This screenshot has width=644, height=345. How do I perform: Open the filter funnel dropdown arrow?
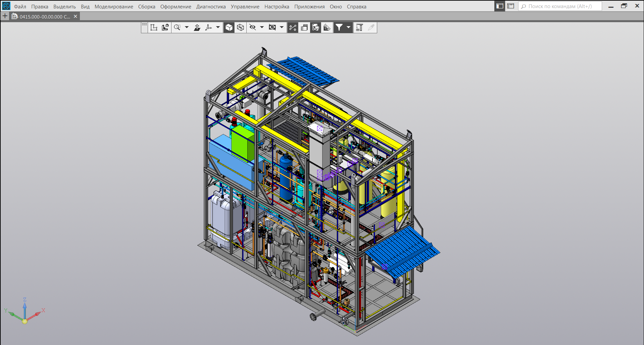349,28
